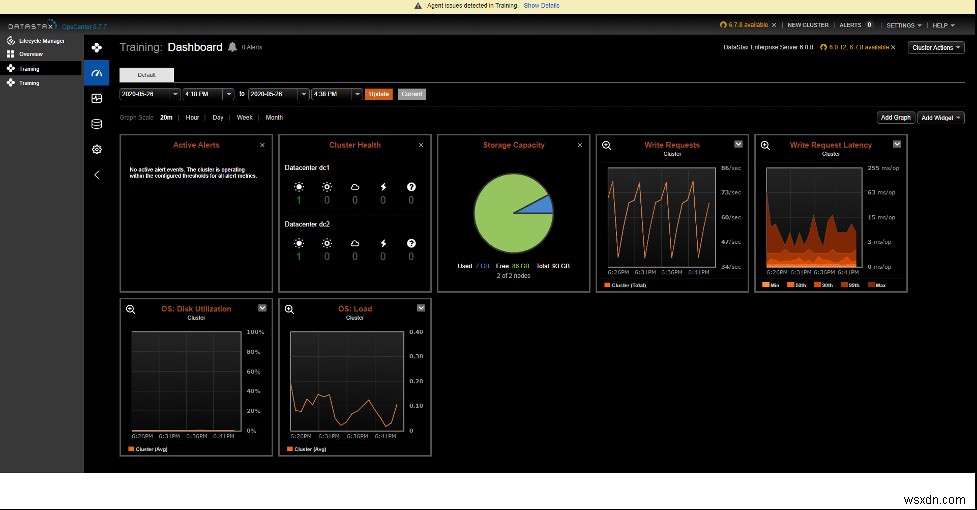Viewport: 977px width, 510px height.
Task: Open the Data database icon in vertical navigation
Action: (x=97, y=124)
